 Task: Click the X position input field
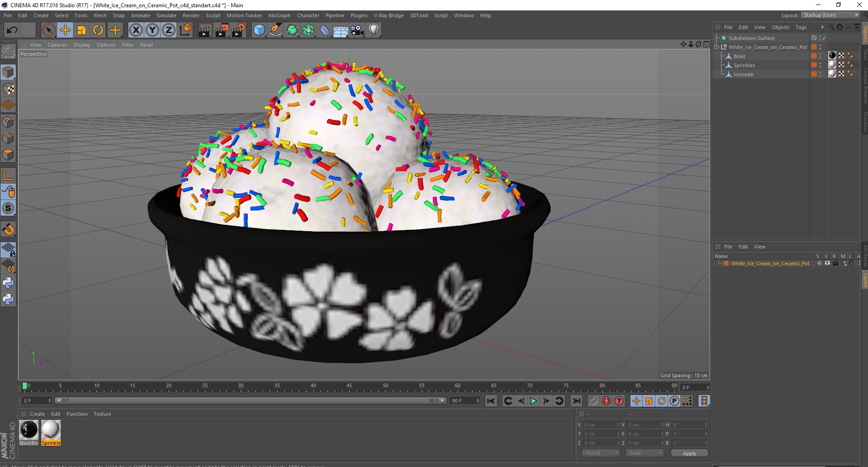[600, 425]
